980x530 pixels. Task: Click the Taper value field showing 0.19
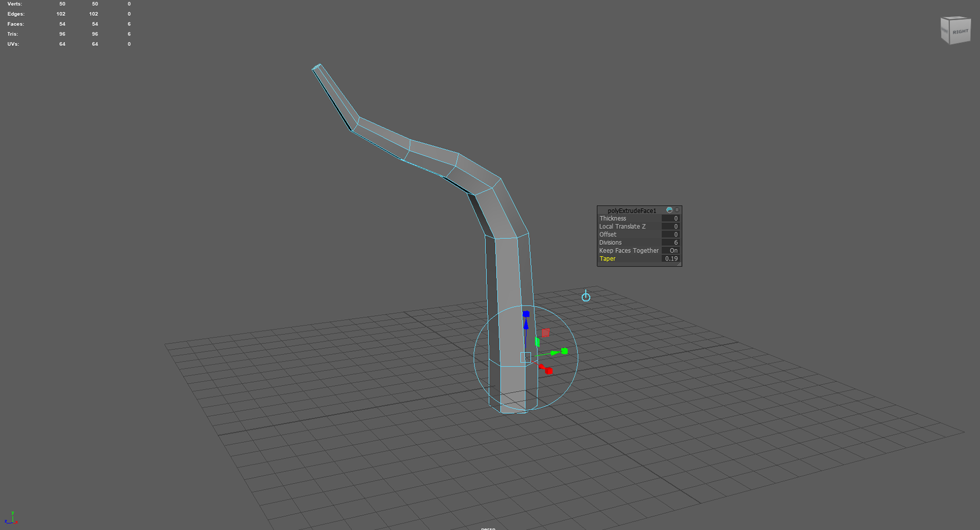[x=671, y=259]
